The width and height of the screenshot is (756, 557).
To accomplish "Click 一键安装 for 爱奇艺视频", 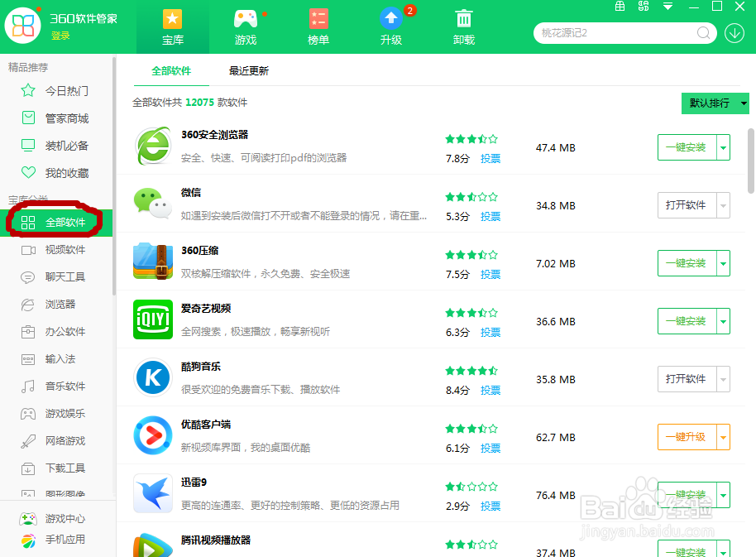I will tap(687, 321).
